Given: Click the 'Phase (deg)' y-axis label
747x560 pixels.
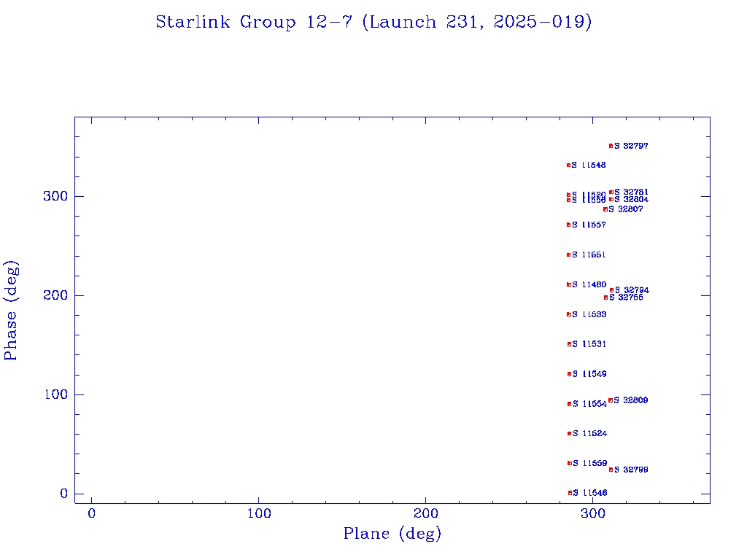Looking at the screenshot, I should (x=10, y=311).
